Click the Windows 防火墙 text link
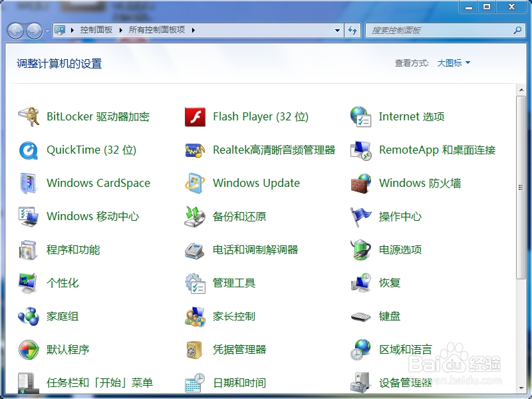532x399 pixels. click(420, 184)
